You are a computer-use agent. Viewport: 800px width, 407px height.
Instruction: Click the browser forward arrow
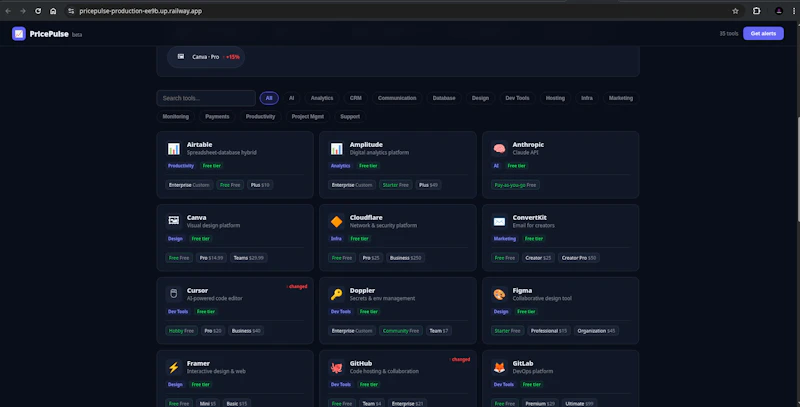(23, 11)
